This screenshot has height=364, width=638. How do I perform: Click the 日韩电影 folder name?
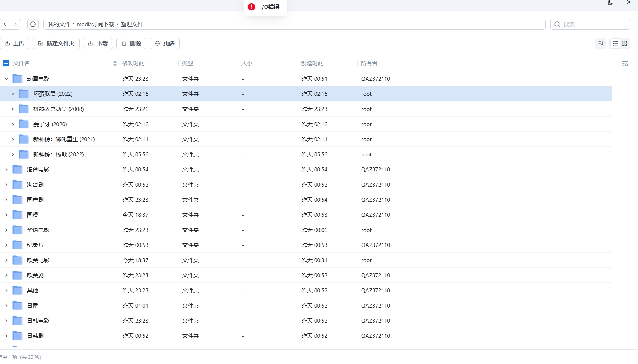[x=38, y=321]
